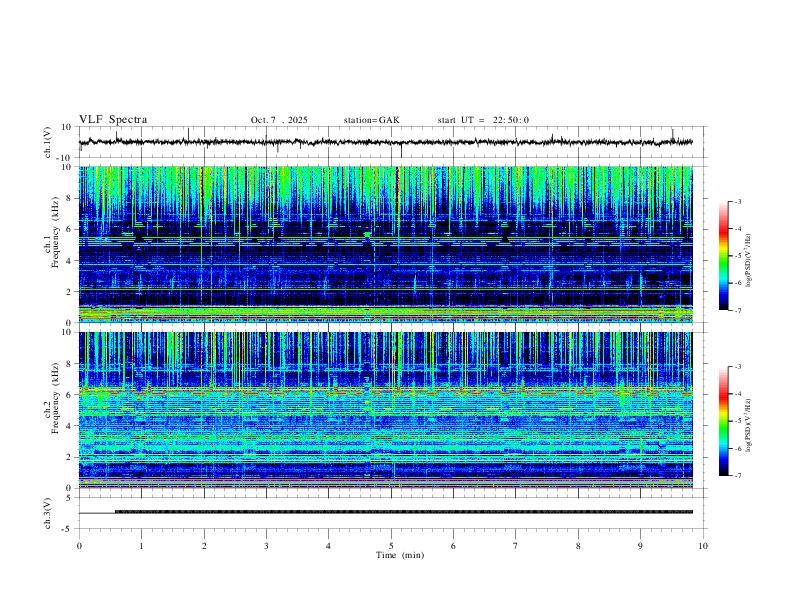The image size is (792, 612).
Task: Click the ch.2 spectrogram color scale bar
Action: click(x=723, y=421)
